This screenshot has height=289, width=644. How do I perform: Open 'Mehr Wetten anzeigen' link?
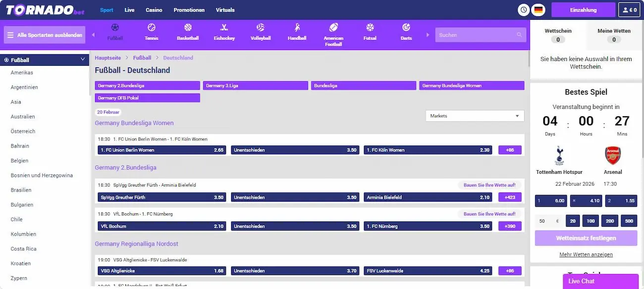586,254
